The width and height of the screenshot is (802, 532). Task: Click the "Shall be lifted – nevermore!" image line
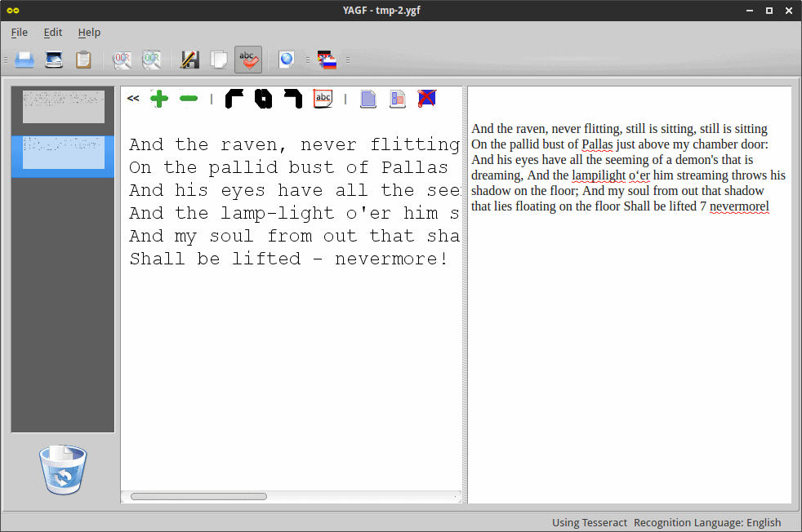[x=288, y=259]
